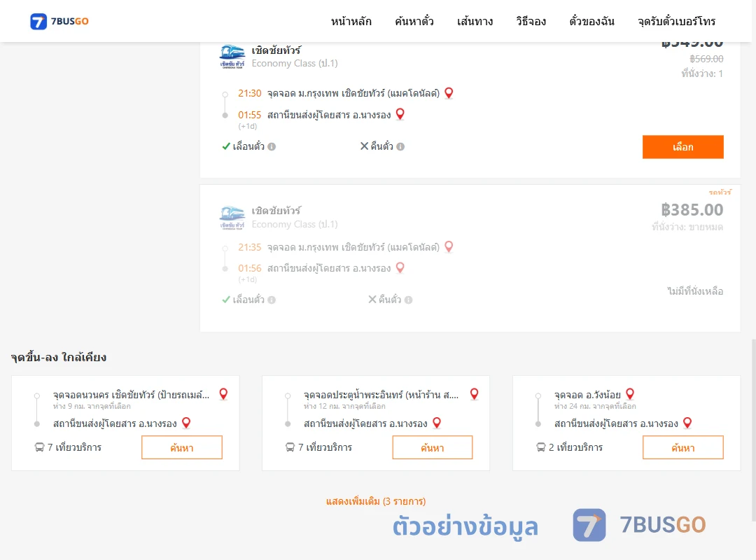Click the จุดขึ้น-ลง ใกล้เคียง heading
Viewport: 756px width, 560px height.
[x=59, y=357]
